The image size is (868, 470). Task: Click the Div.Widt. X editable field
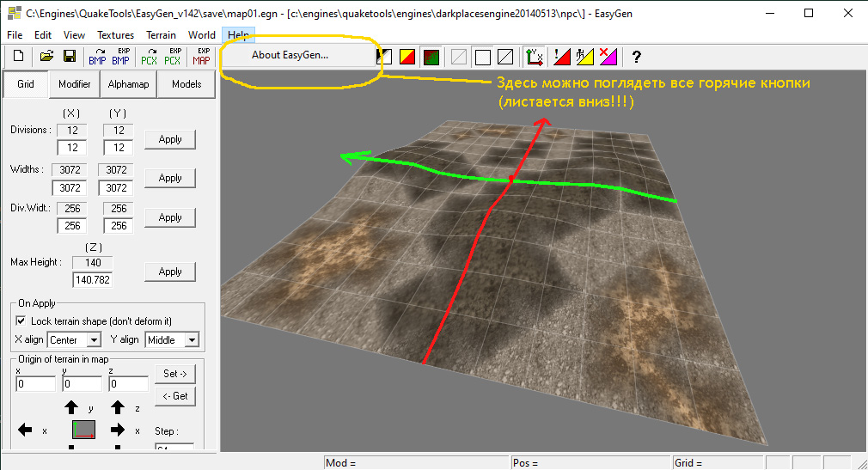click(x=72, y=226)
